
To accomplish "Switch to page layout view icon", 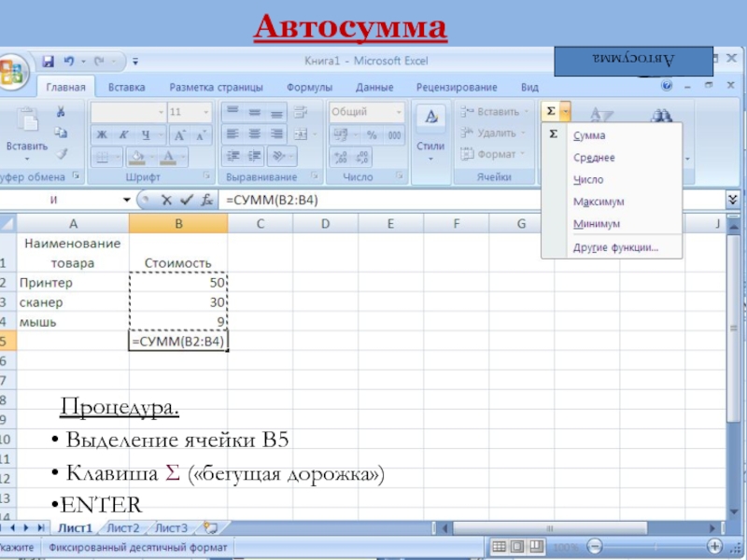I will click(517, 546).
